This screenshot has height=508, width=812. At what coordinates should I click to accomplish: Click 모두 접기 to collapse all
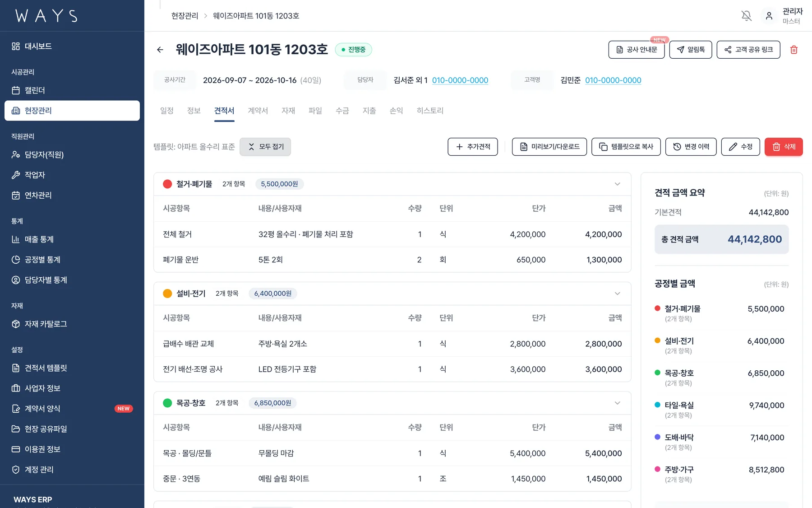tap(265, 147)
